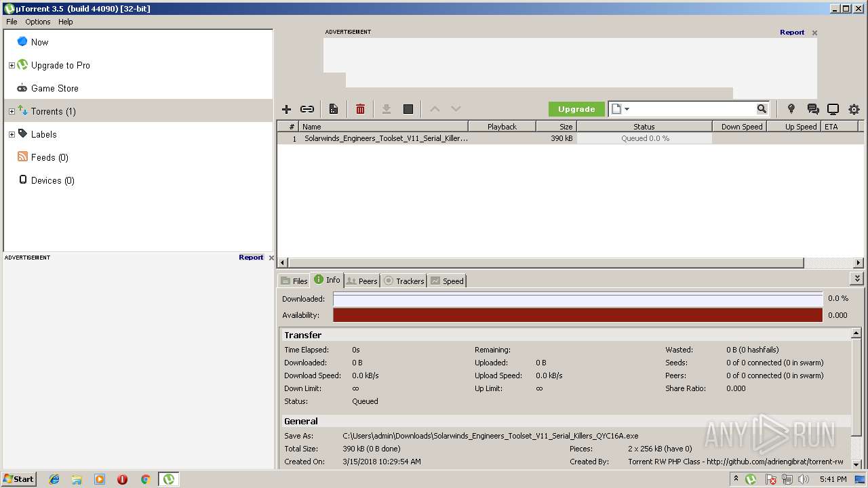Click Report link on sidebar advertisement
Image resolution: width=868 pixels, height=488 pixels.
tap(251, 258)
